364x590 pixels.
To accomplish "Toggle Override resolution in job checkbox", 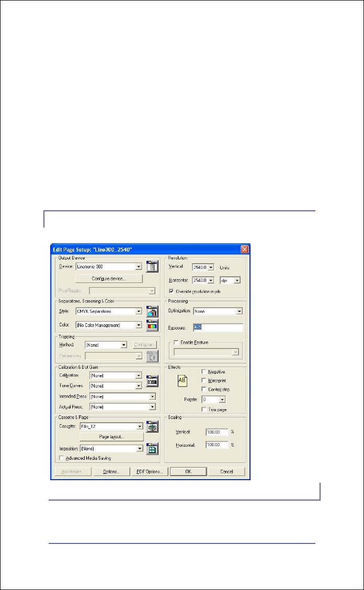I will point(171,291).
